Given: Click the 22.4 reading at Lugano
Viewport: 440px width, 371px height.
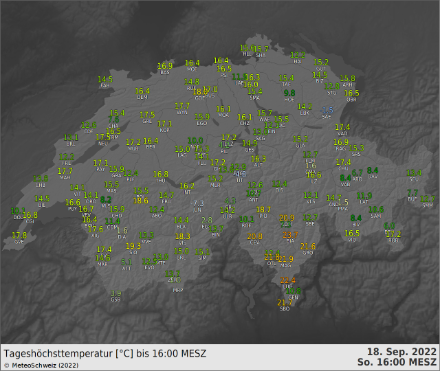Looking at the screenshot, I should click(288, 280).
